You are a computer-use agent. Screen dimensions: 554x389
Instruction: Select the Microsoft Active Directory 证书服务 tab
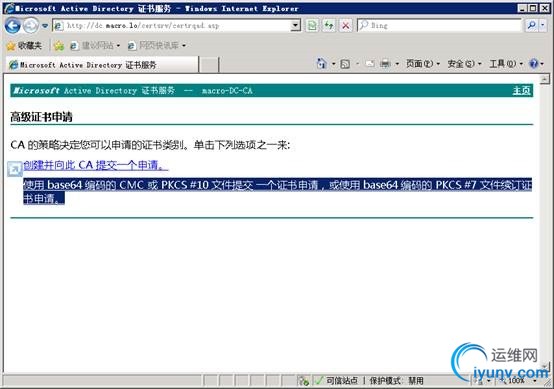coord(102,65)
